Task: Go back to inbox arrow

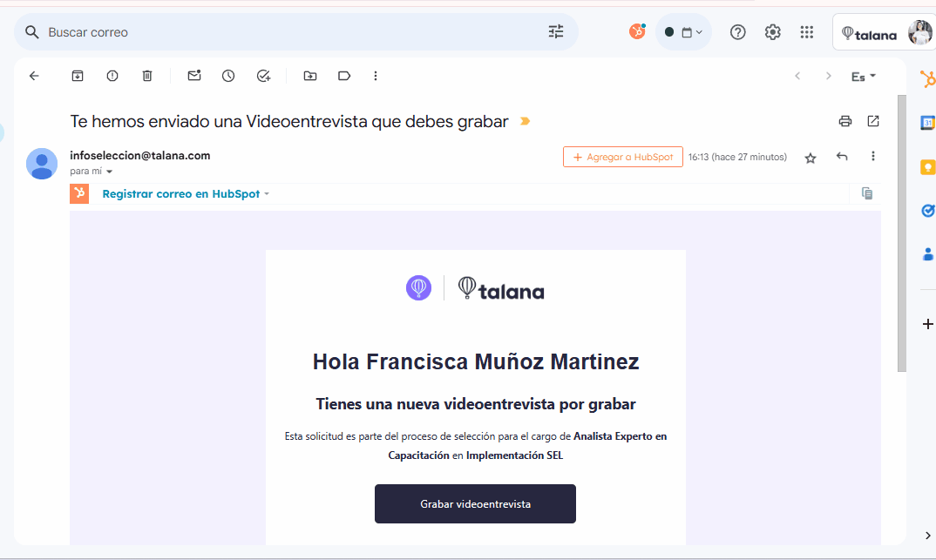Action: [34, 76]
